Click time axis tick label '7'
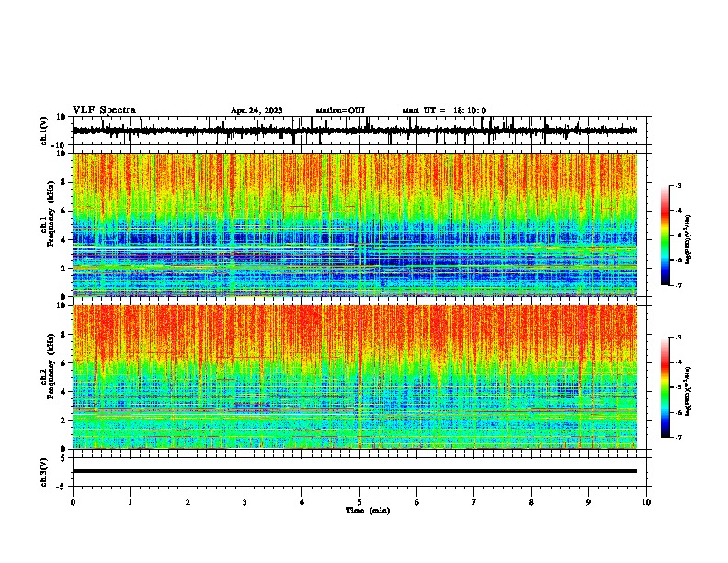Viewport: 728px width, 563px height. (474, 502)
